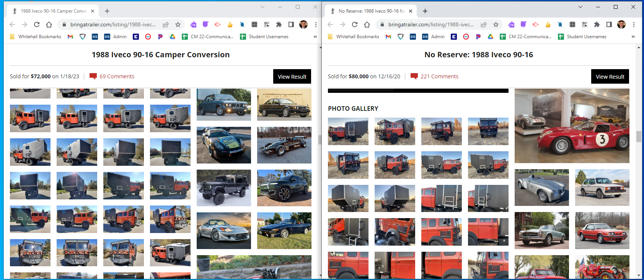644x280 pixels.
Task: Open green Rivian SUV thumbnail in left window
Action: pos(284,188)
